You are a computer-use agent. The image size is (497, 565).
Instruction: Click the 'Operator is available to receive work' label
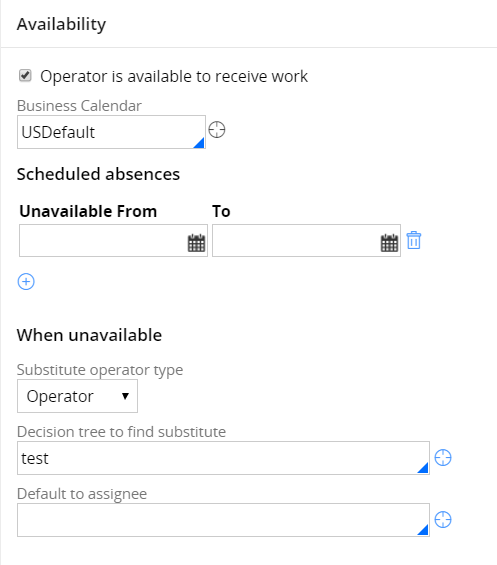[174, 76]
